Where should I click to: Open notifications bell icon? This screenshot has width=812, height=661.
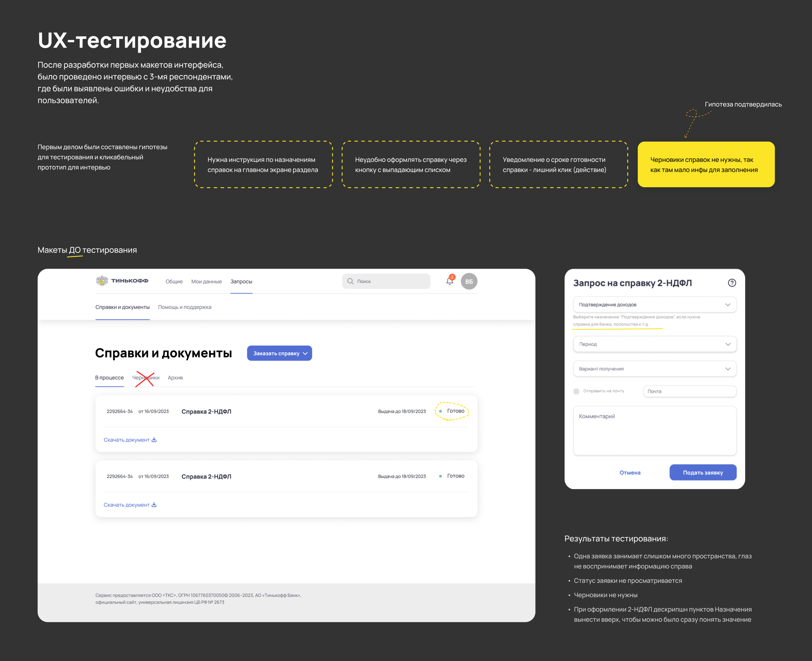450,281
